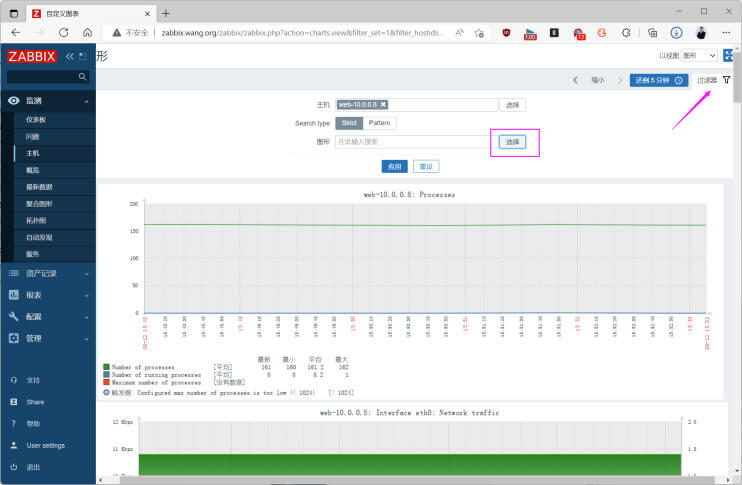Screen dimensions: 742x485
Task: Expand the 资产记录 section arrow
Action: pos(86,274)
